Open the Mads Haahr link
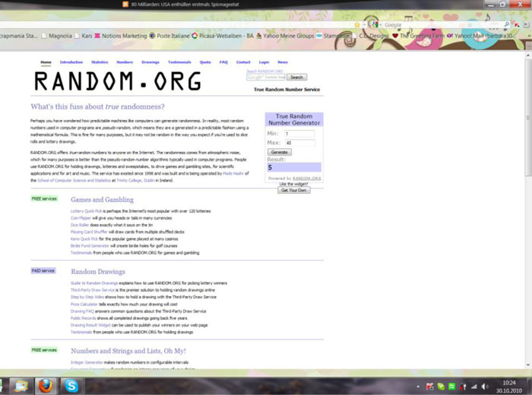 (233, 173)
